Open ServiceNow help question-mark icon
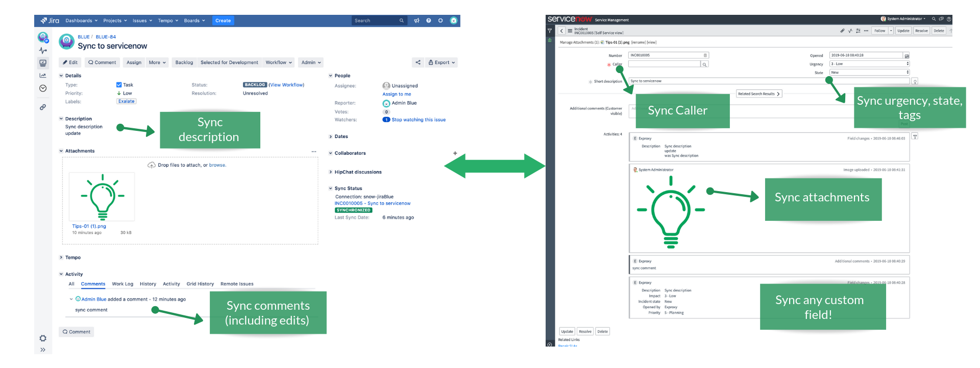The width and height of the screenshot is (980, 368). click(949, 19)
